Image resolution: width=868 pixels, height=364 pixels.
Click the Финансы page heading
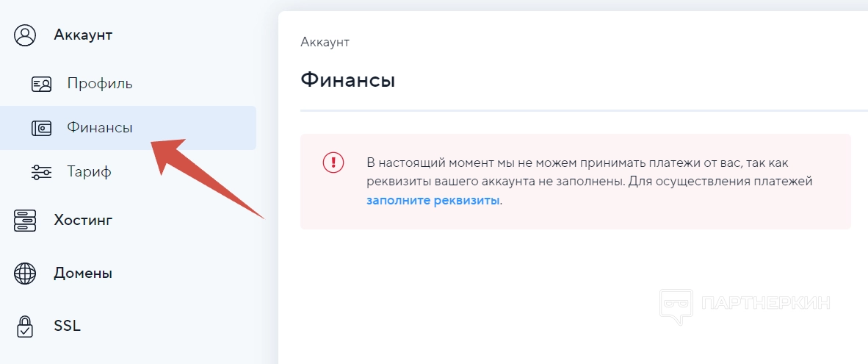point(348,79)
